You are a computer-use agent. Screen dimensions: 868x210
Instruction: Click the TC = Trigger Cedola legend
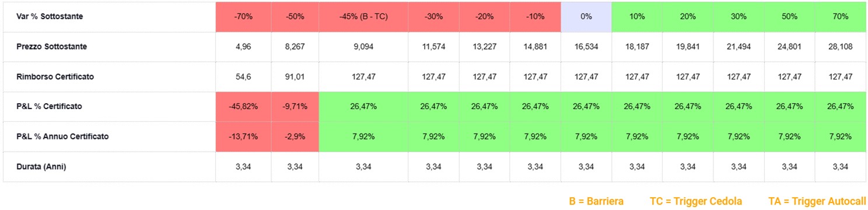coord(696,201)
